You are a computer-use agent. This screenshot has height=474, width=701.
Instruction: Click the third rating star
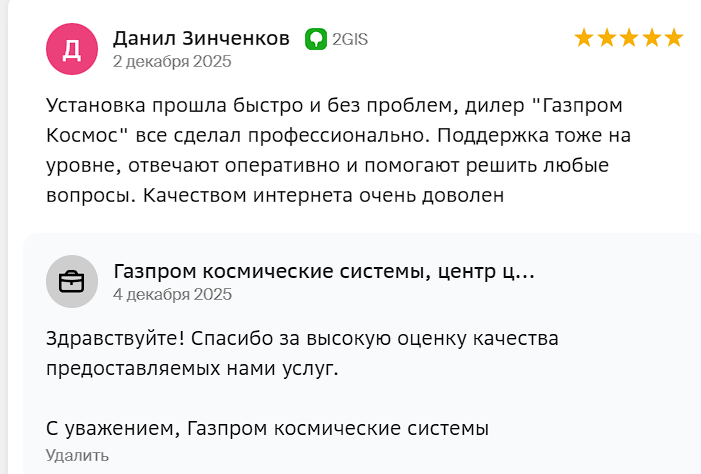(629, 38)
